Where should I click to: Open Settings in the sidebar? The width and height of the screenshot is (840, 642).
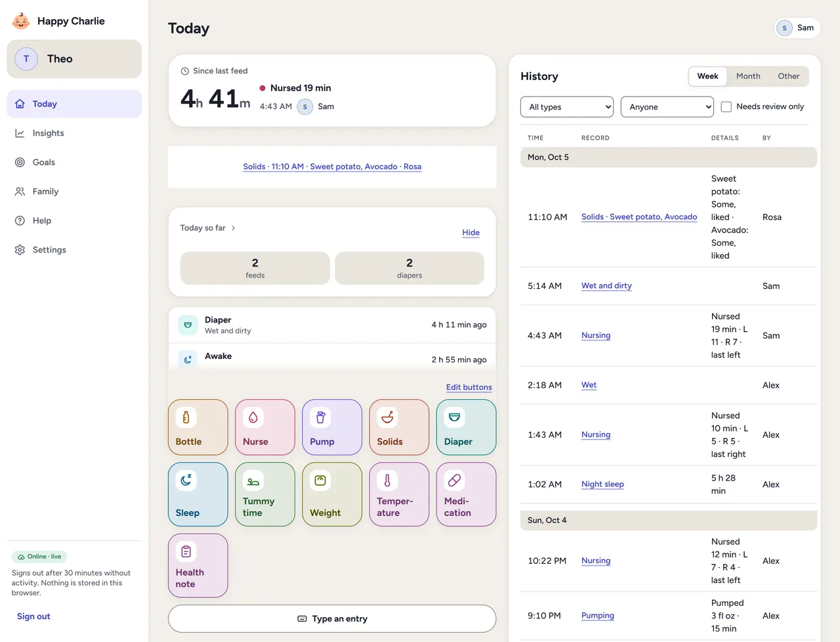point(74,250)
